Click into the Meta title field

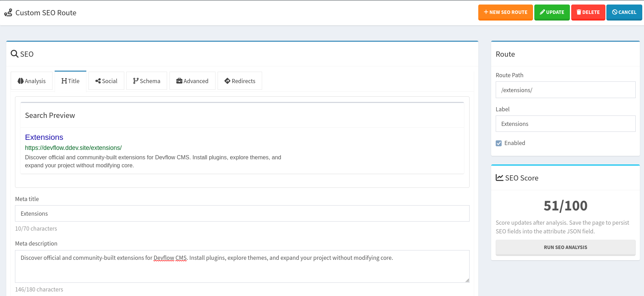coord(242,213)
